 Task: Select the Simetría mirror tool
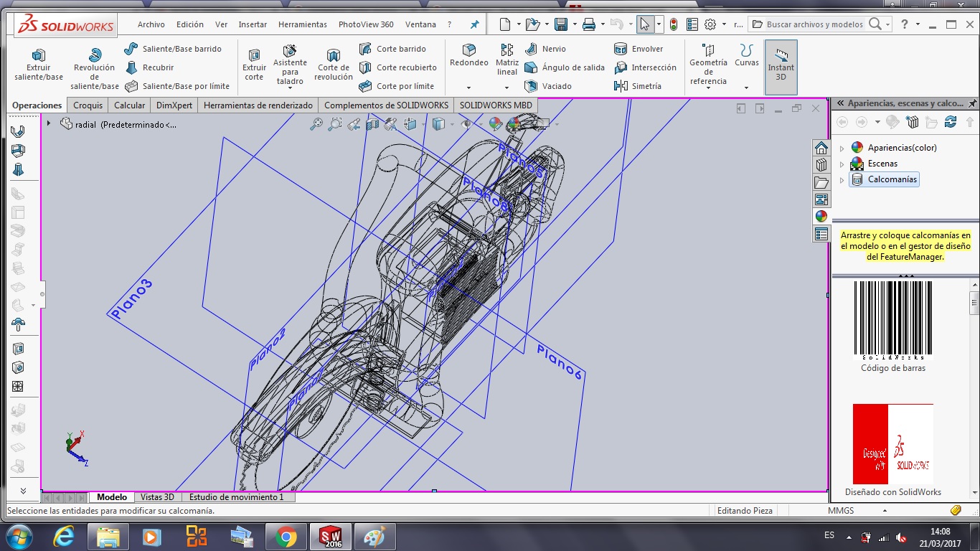click(638, 86)
